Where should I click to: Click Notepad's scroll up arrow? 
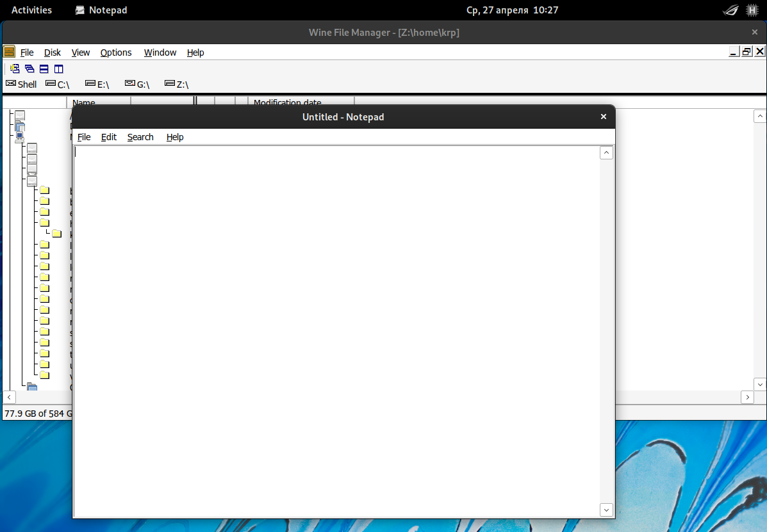pos(606,153)
